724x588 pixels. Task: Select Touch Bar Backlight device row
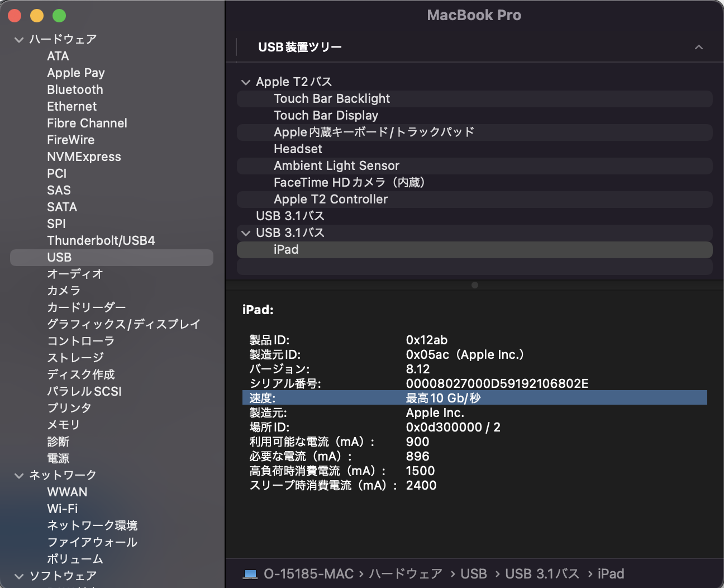coord(475,99)
